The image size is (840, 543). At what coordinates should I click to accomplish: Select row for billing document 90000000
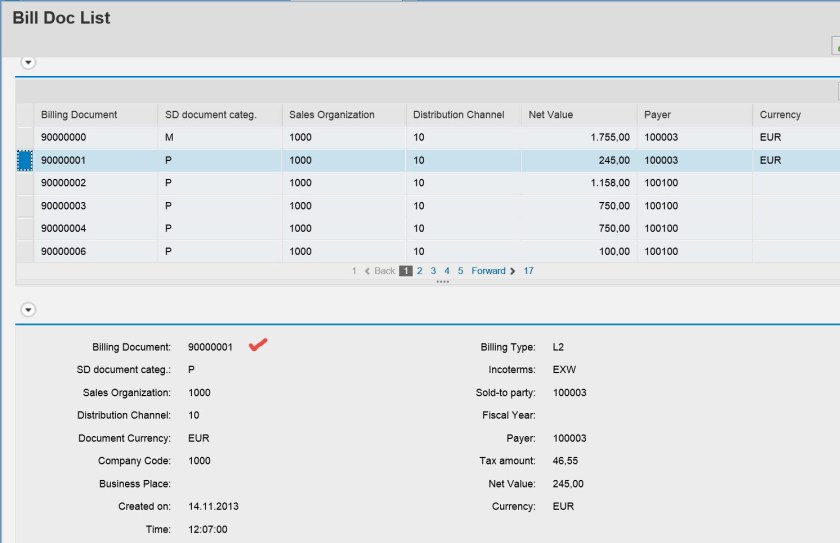[25, 137]
